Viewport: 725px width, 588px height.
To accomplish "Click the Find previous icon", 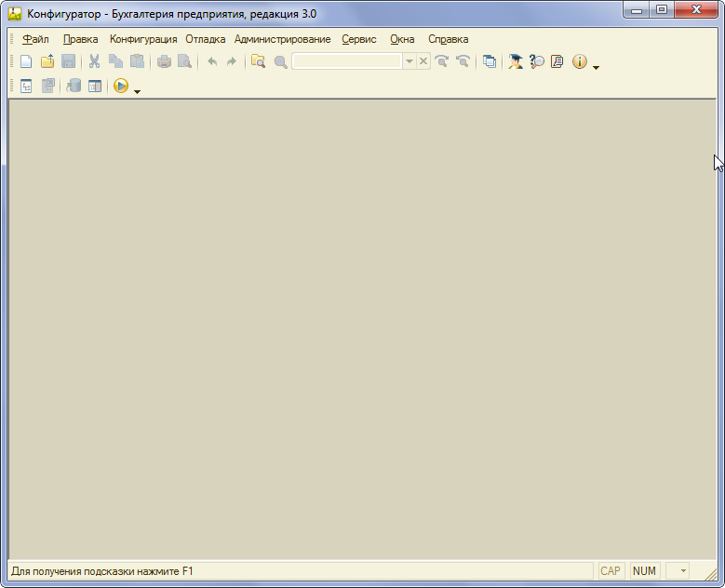I will (x=463, y=61).
